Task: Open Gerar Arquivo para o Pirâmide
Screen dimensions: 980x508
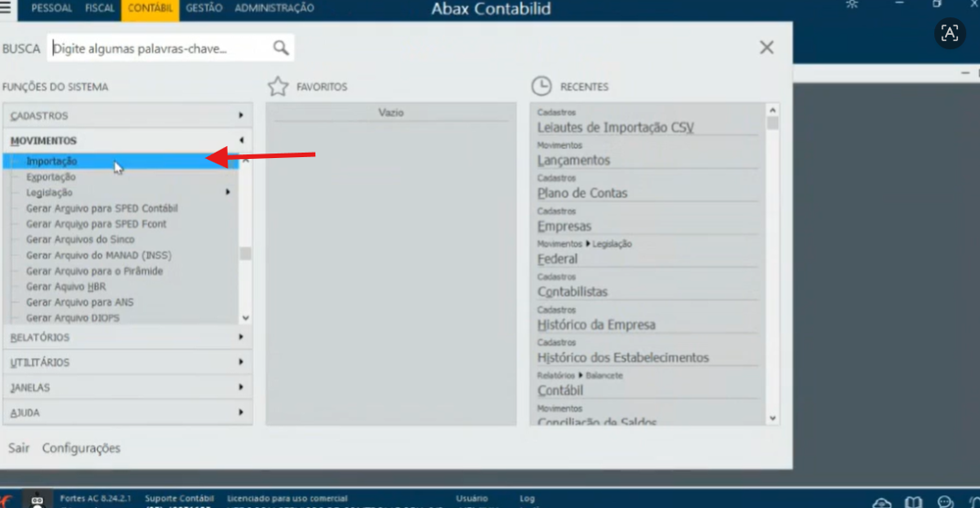Action: pyautogui.click(x=94, y=270)
